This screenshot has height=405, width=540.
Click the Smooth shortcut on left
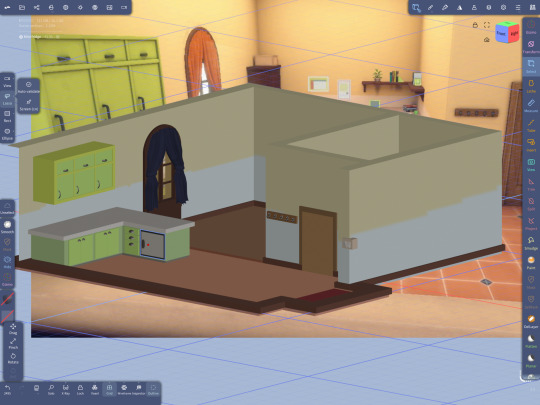[7, 227]
